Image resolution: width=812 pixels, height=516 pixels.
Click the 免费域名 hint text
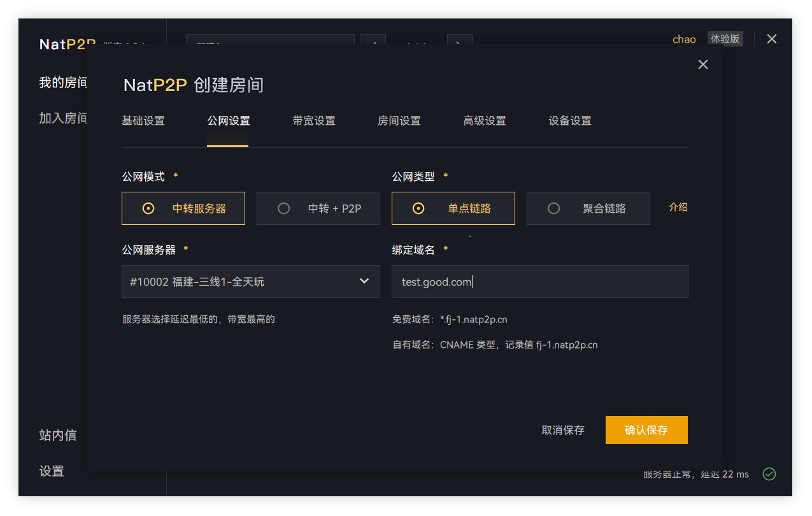[x=450, y=319]
